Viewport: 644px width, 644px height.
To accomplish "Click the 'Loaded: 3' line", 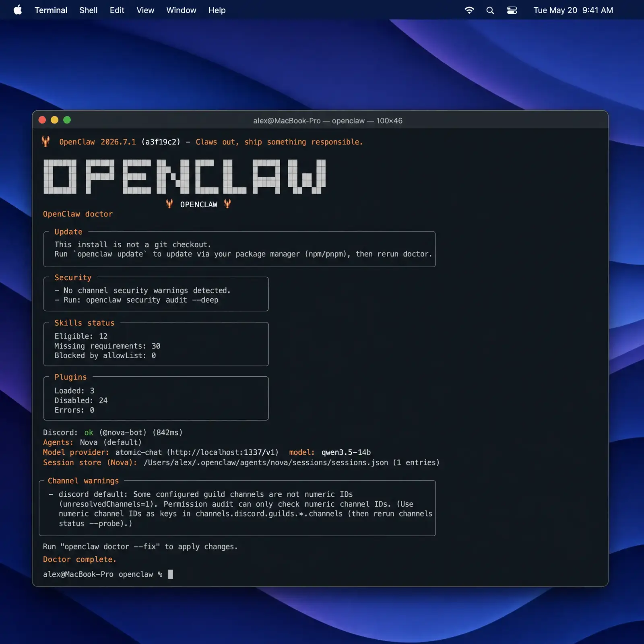I will (74, 390).
